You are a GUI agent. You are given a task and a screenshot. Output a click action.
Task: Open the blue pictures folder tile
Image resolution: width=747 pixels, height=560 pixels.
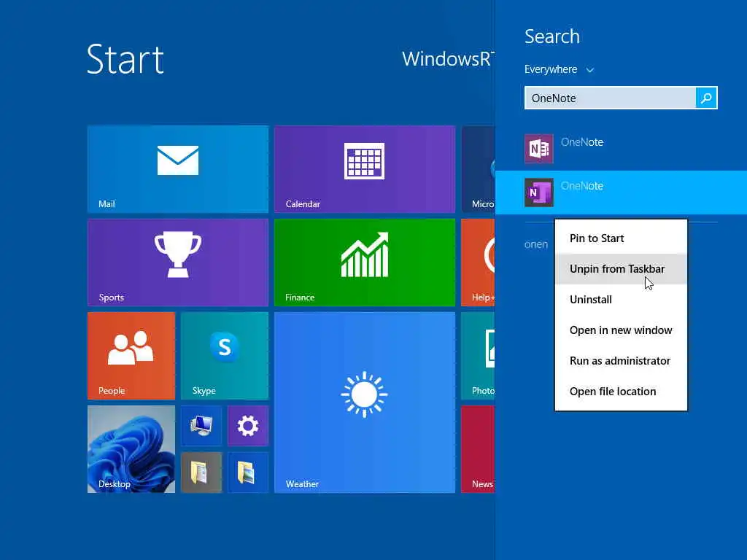[248, 472]
